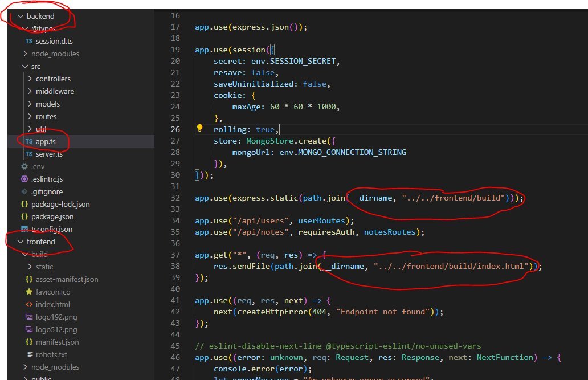Click the JSON braces icon of package.json
Screen dimensions: 588x380
24,217
